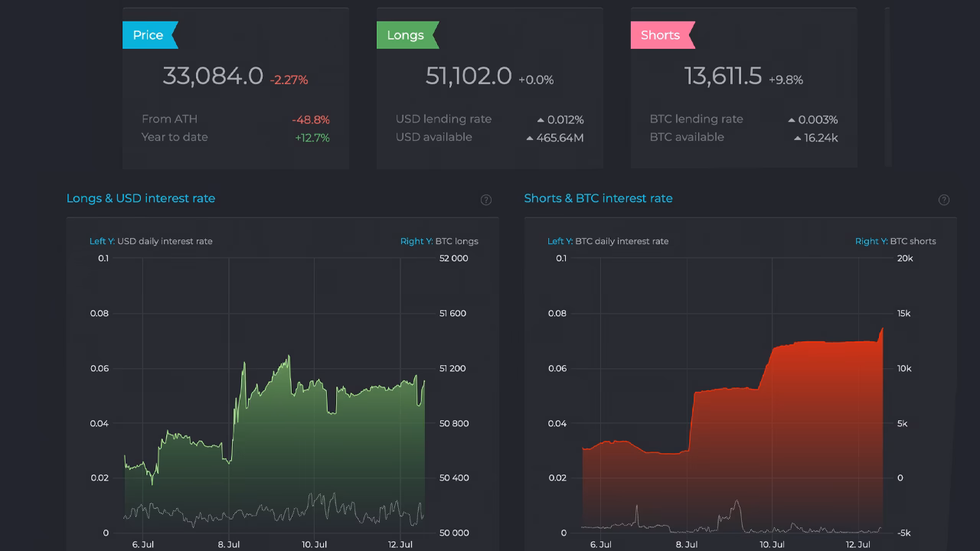
Task: Click the 12. Jul timeline label on Shorts chart
Action: (859, 544)
